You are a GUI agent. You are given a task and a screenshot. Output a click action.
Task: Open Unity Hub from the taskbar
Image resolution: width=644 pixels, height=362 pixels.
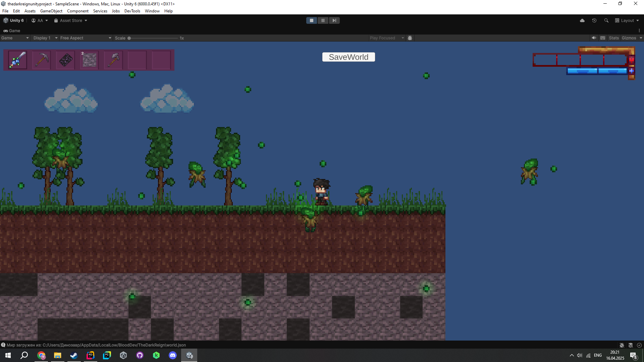pos(123,355)
